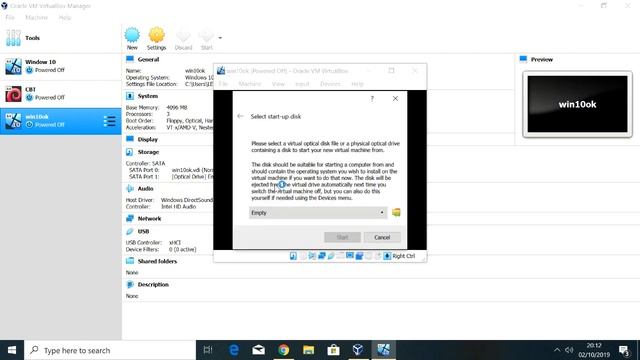Launch Microsoft Edge from taskbar
640x360 pixels.
coord(233,350)
